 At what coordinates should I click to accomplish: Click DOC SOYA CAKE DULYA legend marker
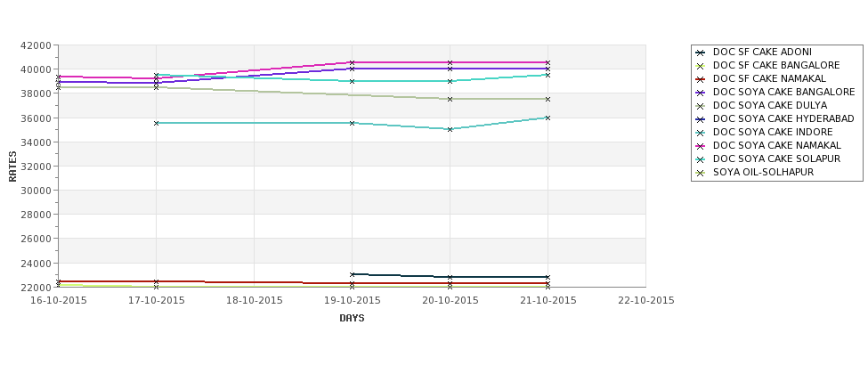click(x=701, y=106)
